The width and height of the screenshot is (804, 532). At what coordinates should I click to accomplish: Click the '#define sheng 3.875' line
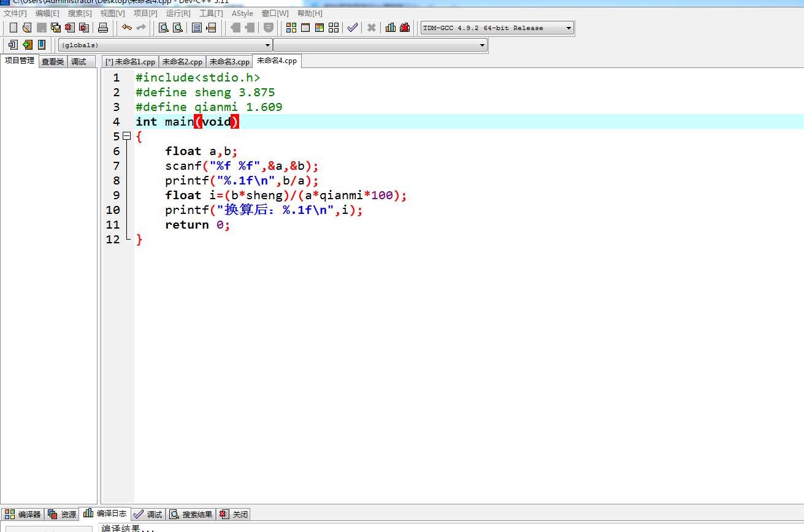[205, 92]
